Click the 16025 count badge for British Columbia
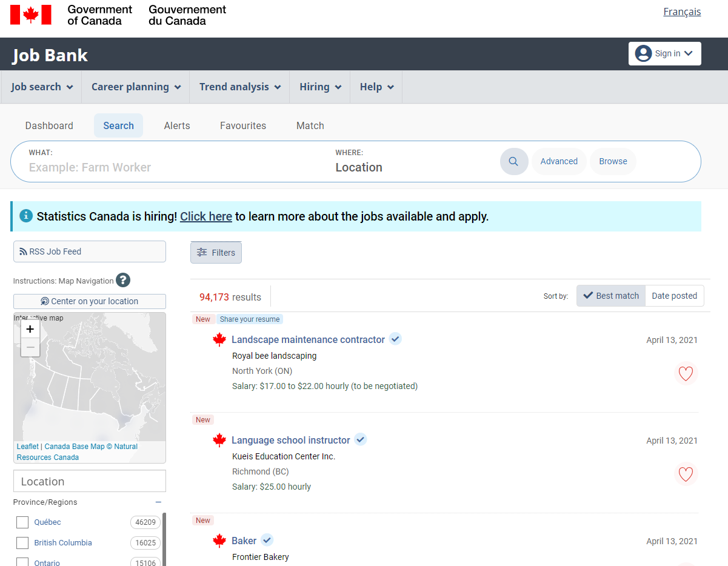 (145, 543)
